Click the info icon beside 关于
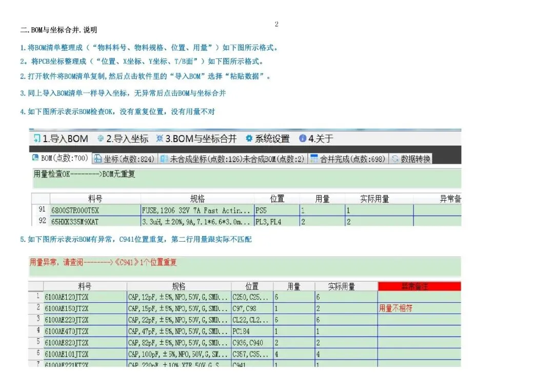Viewport: 554px width, 392px height. (x=303, y=138)
